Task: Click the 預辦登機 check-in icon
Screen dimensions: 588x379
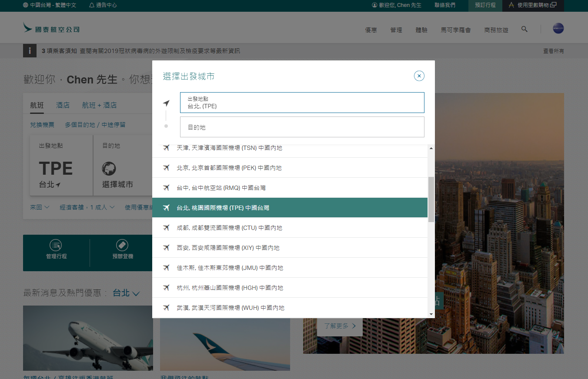Action: tap(122, 245)
